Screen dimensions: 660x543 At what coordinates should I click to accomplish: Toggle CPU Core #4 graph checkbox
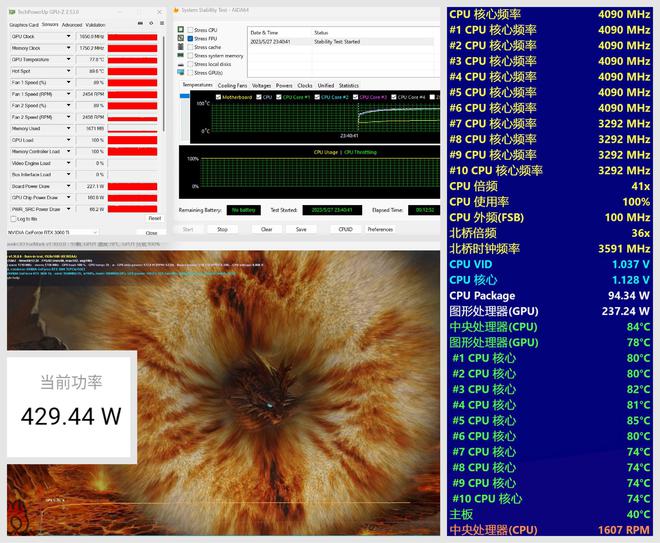394,97
